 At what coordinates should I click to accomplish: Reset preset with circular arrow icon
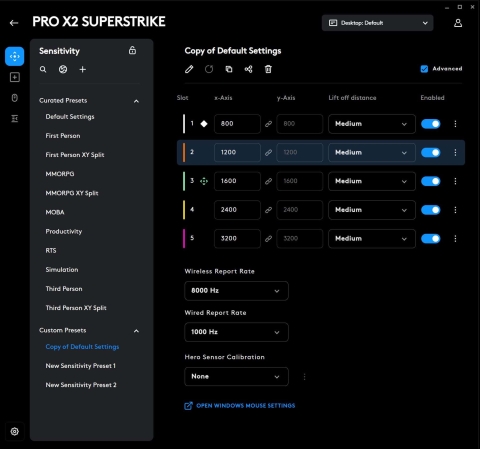(x=209, y=69)
